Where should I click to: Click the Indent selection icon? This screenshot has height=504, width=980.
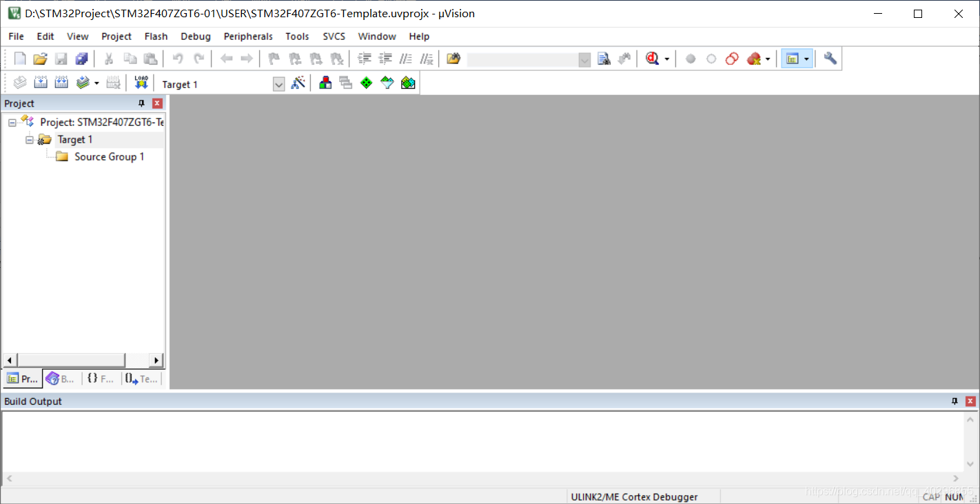[365, 59]
